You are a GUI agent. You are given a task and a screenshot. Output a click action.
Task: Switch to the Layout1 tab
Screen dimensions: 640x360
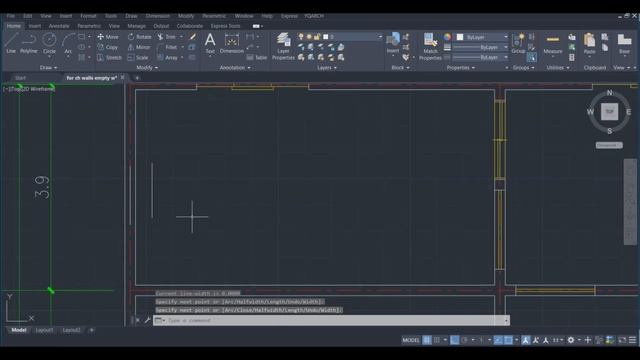[44, 330]
